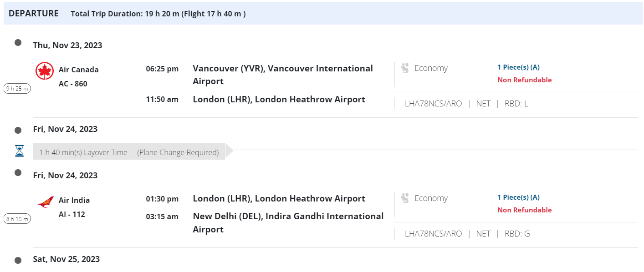Click the 8 h 15 m duration badge
The image size is (644, 272).
[17, 219]
